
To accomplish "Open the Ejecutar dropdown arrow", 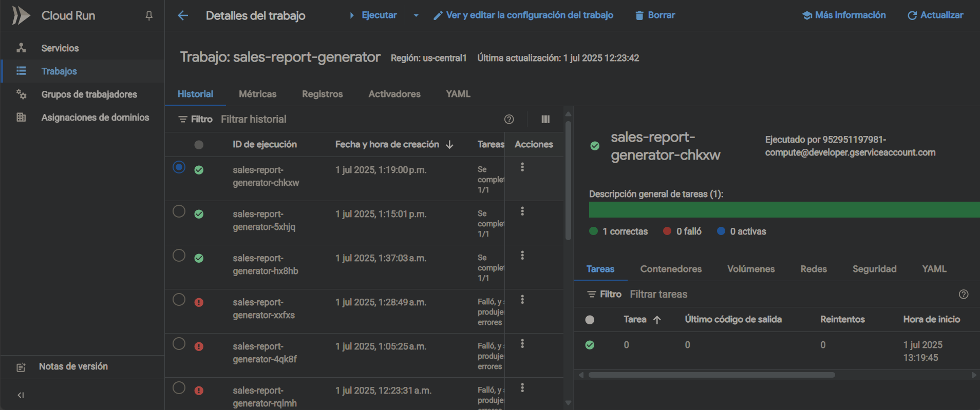I will tap(416, 15).
